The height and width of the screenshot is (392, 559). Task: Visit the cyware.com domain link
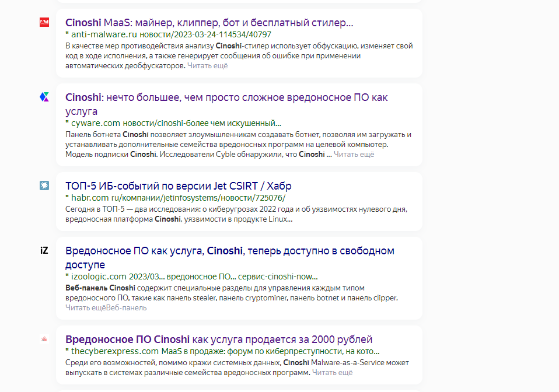click(96, 123)
